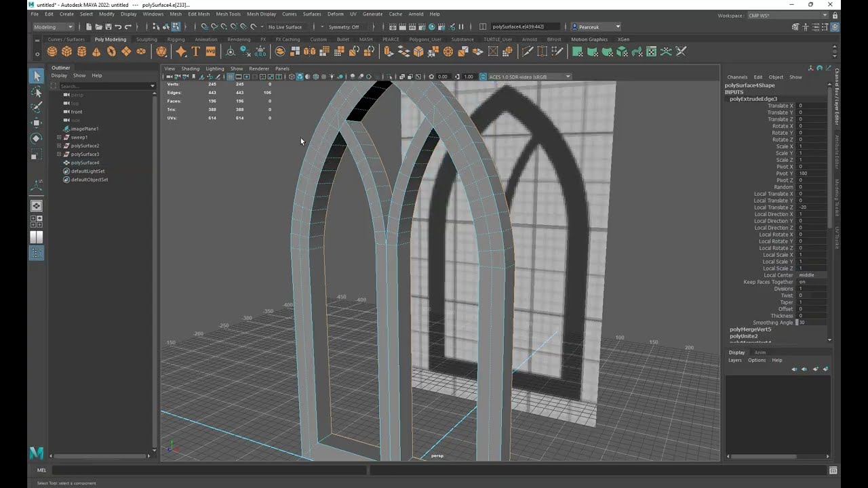Expand the sweep1 node in Outliner
This screenshot has height=488, width=868.
click(59, 137)
